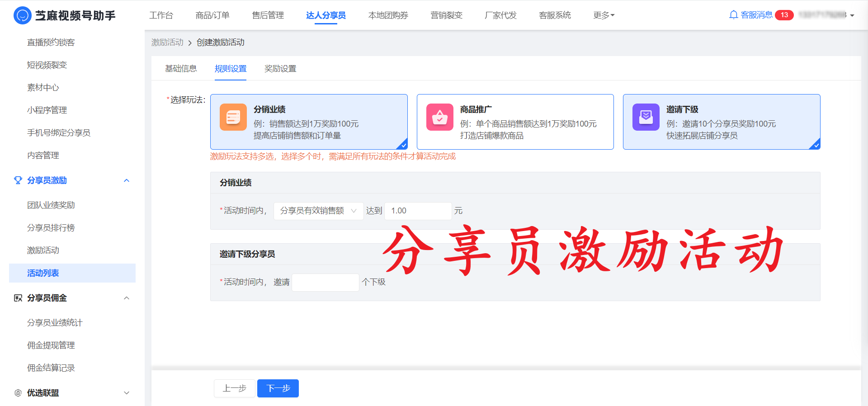Select 活动列表 in the sidebar
Viewport: 868px width, 406px height.
72,273
